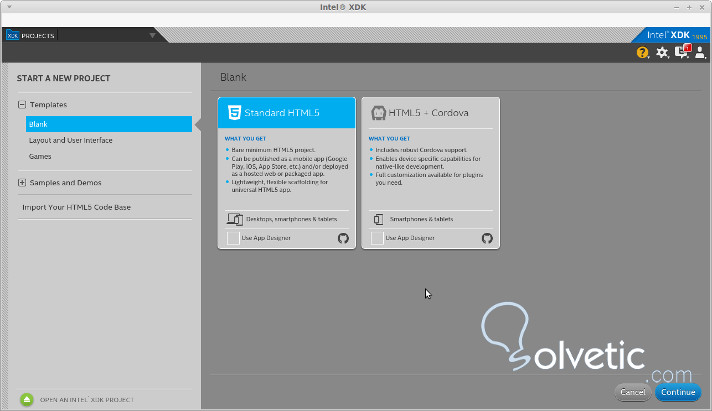The height and width of the screenshot is (411, 712).
Task: Click the XDK Projects logo icon
Action: coord(12,35)
